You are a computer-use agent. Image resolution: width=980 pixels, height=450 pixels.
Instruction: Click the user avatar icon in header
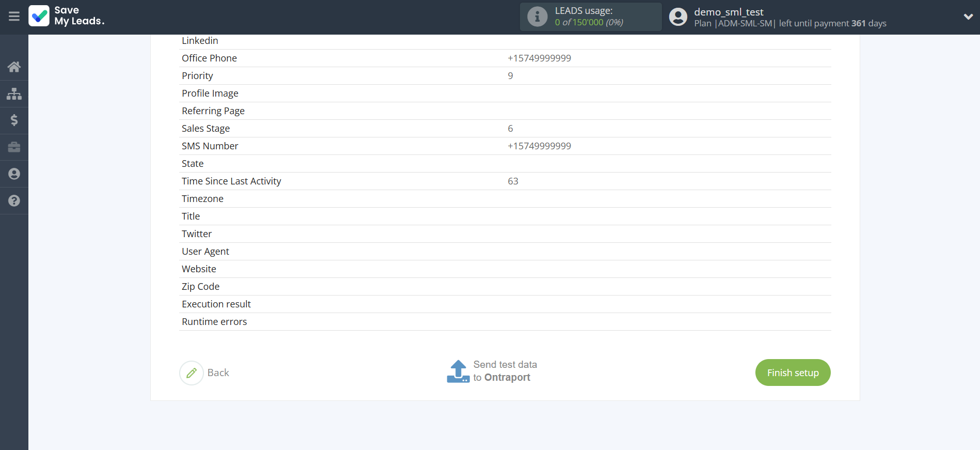pos(678,17)
